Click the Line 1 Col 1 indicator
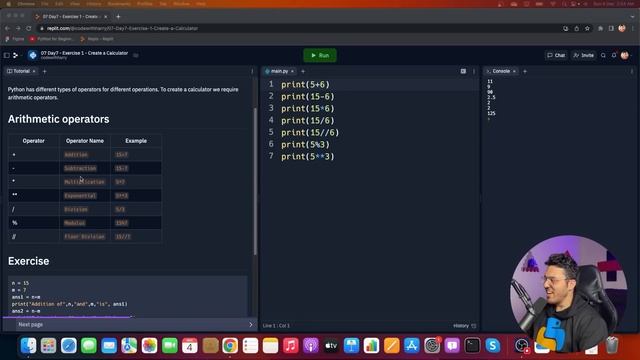This screenshot has width=640, height=360. click(276, 326)
